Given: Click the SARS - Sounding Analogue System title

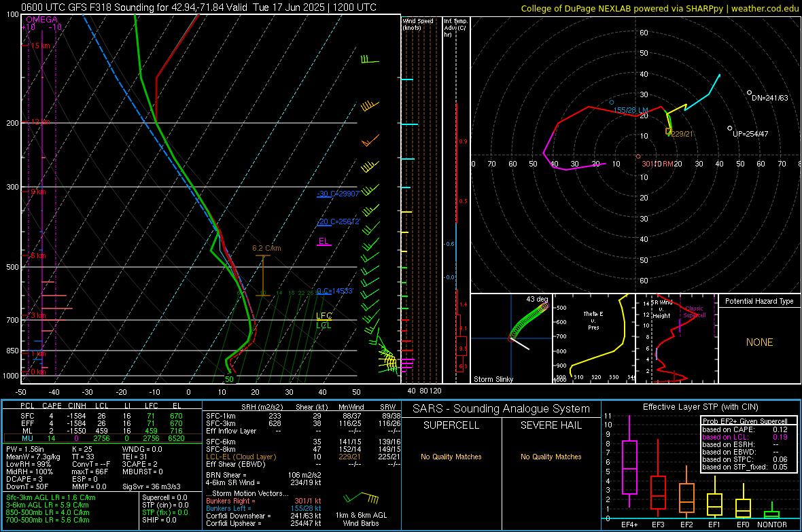Looking at the screenshot, I should [502, 409].
